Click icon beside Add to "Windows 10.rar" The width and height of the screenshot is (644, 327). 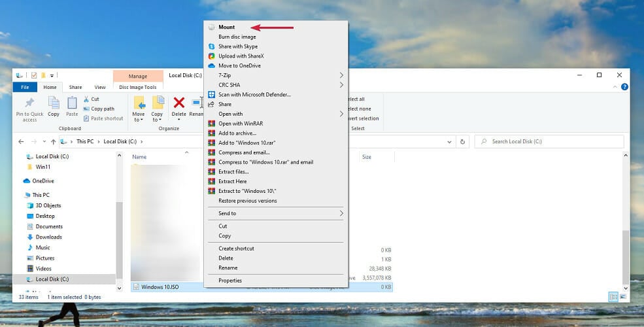(x=212, y=143)
